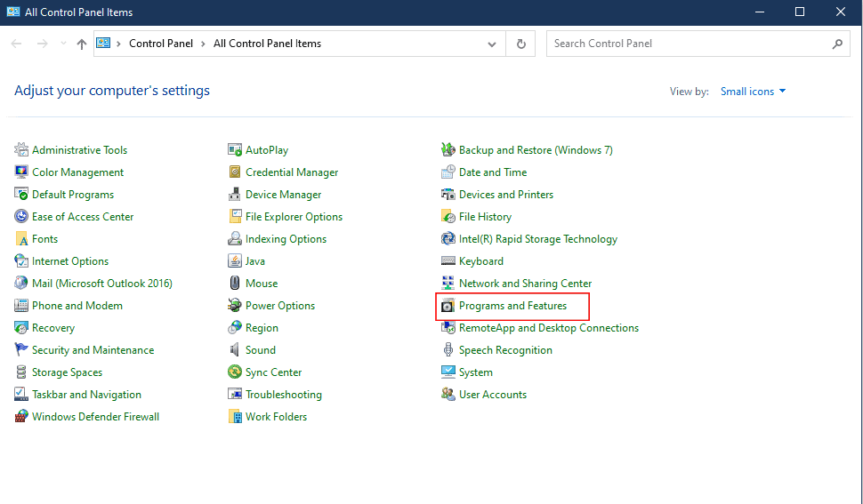Viewport: 863px width, 504px height.
Task: Click the Color Management monitor icon
Action: click(21, 172)
